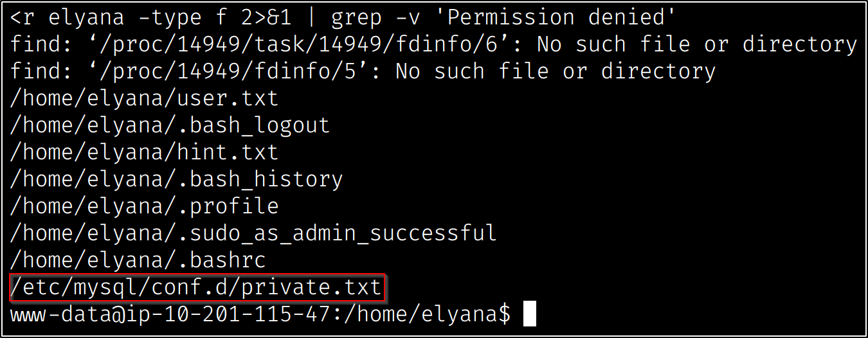Click the /home/elyana/.bash_history output line
This screenshot has width=868, height=338.
click(x=176, y=179)
